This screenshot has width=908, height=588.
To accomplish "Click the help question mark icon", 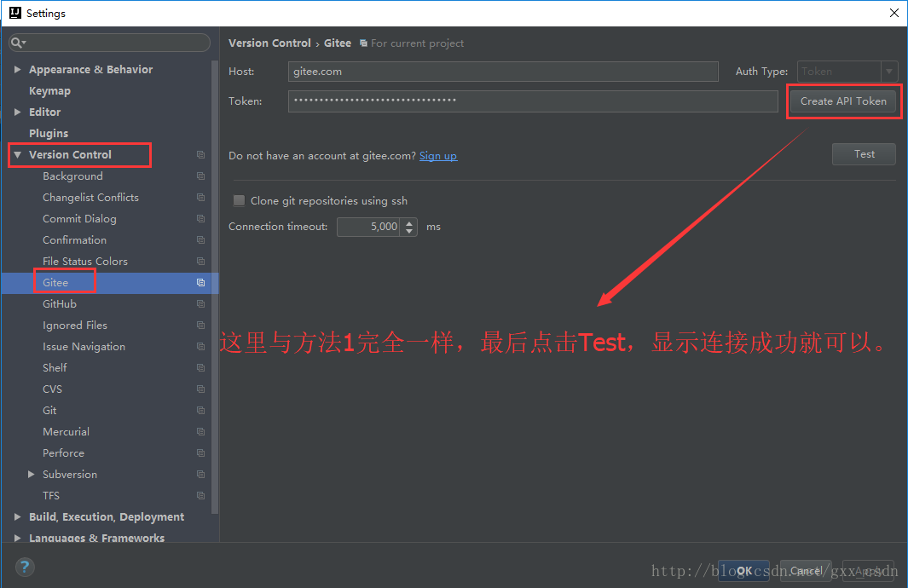I will [x=25, y=568].
